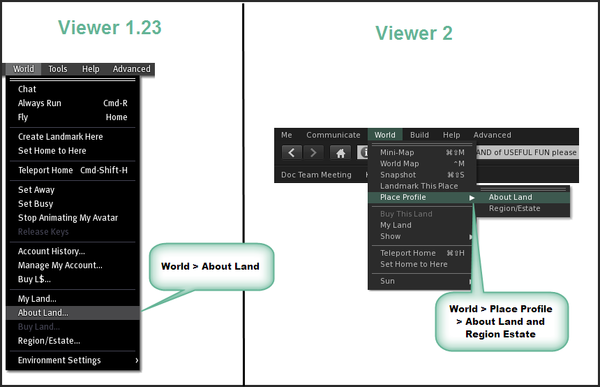This screenshot has height=387, width=600.
Task: Select Place Profile menu entry
Action: [421, 197]
